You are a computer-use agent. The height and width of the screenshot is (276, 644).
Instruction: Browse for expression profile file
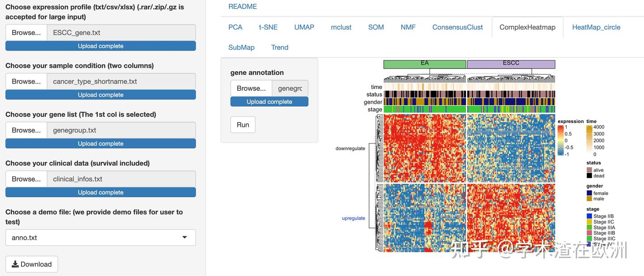click(x=26, y=33)
